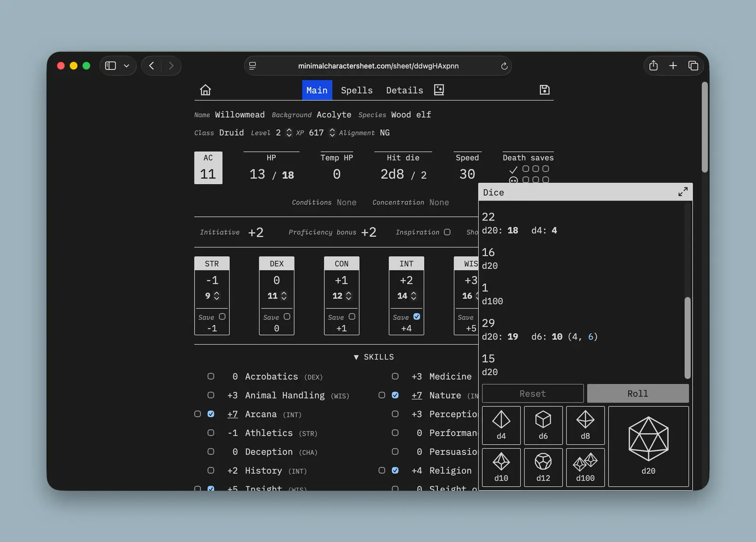Open the character portrait icon tab

pos(439,90)
